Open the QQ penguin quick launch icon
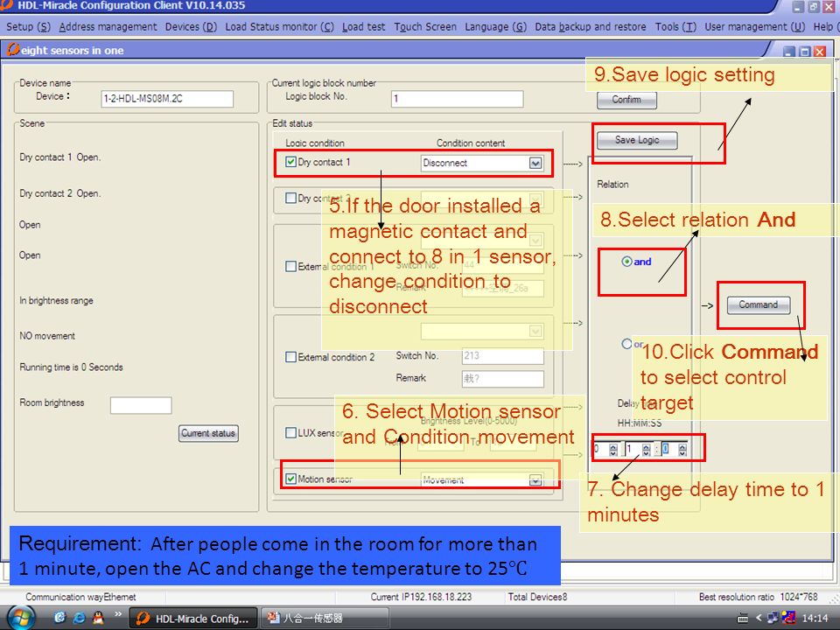This screenshot has width=840, height=630. 98,618
